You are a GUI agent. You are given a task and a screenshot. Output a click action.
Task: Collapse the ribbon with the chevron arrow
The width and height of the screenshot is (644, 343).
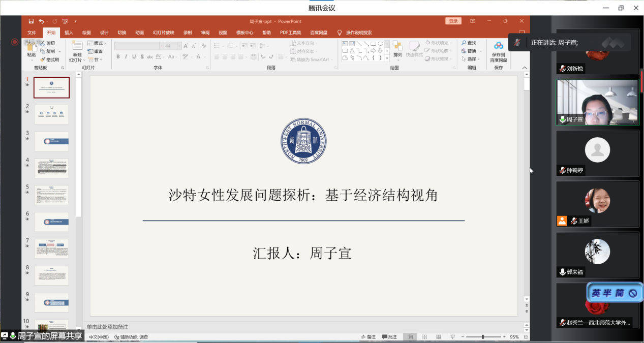(x=525, y=67)
